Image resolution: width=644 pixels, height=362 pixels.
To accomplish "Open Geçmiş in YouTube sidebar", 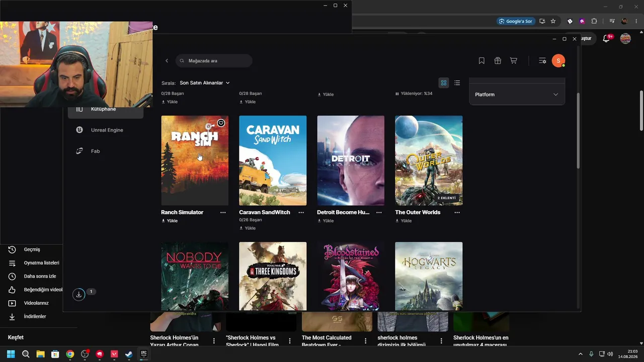I will 31,249.
